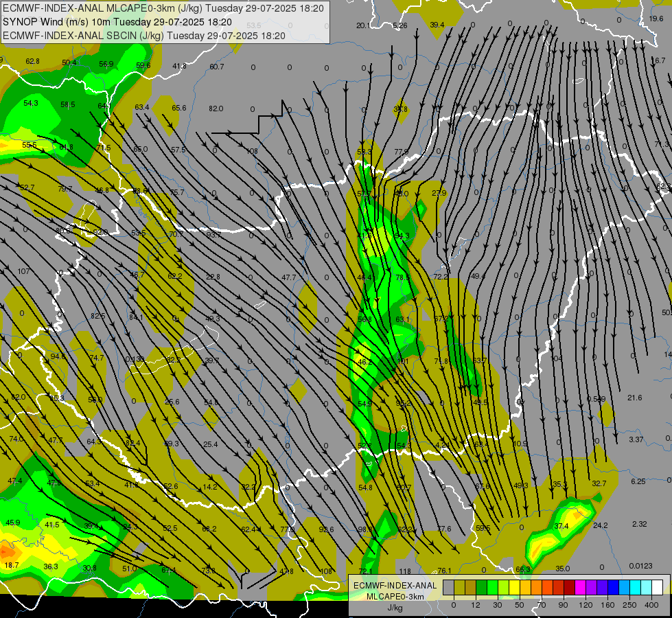
Task: Click the legend scale value 50
Action: click(520, 605)
